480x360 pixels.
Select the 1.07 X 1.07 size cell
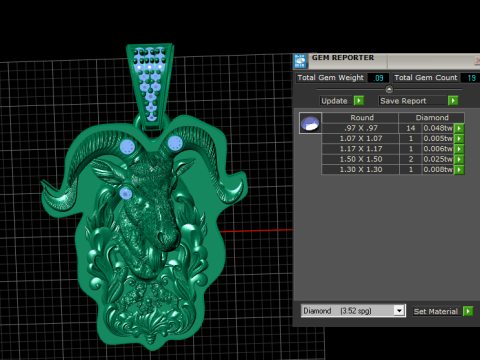[x=361, y=139]
